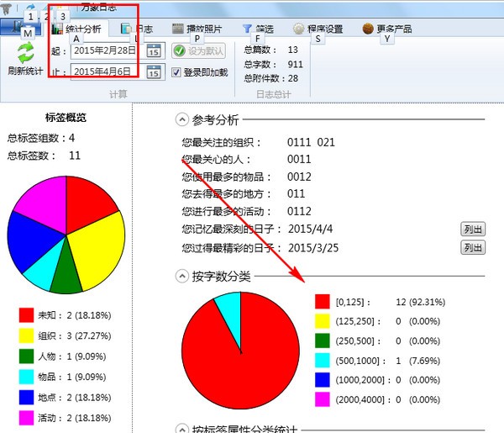Click the red swatch for 未知 tag
504x433 pixels.
click(x=26, y=315)
